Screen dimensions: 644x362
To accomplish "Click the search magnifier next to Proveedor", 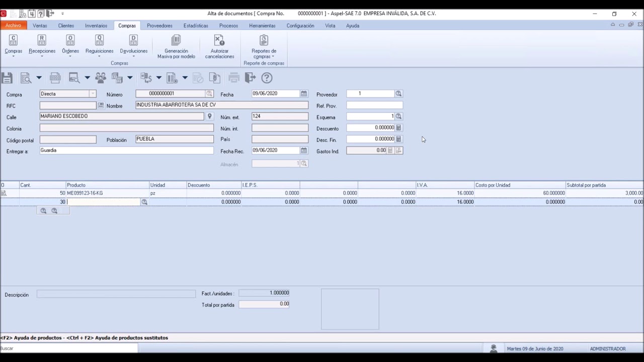I will tap(398, 94).
